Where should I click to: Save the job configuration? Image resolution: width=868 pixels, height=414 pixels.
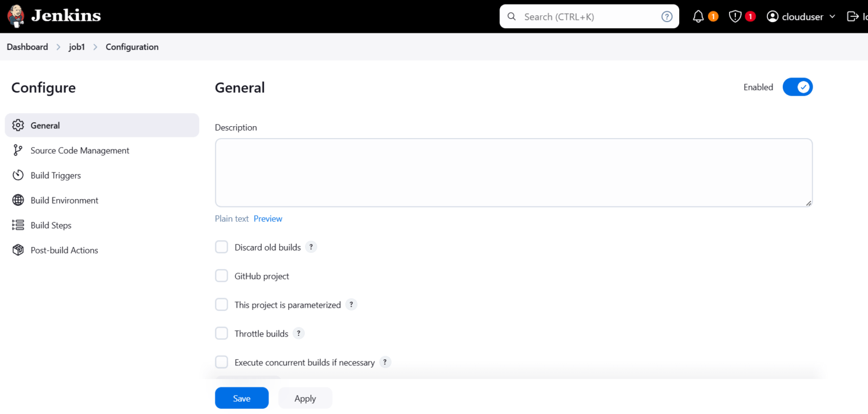(x=241, y=398)
